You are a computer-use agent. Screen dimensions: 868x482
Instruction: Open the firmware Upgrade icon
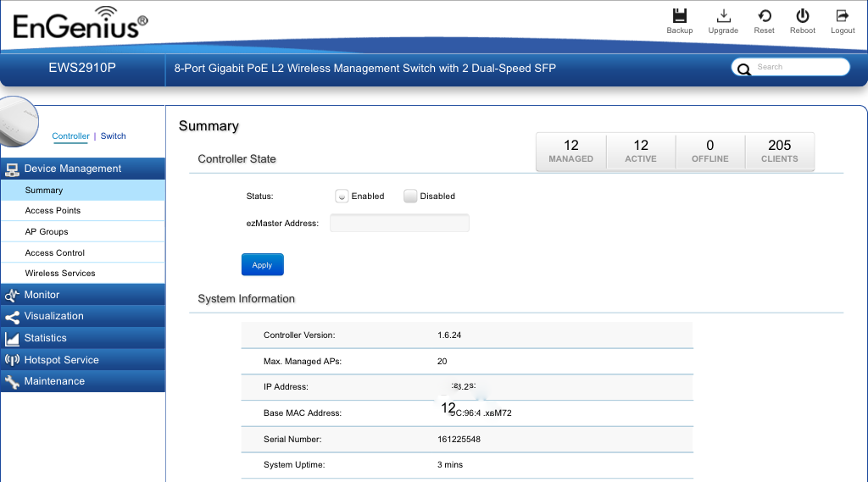[x=723, y=15]
